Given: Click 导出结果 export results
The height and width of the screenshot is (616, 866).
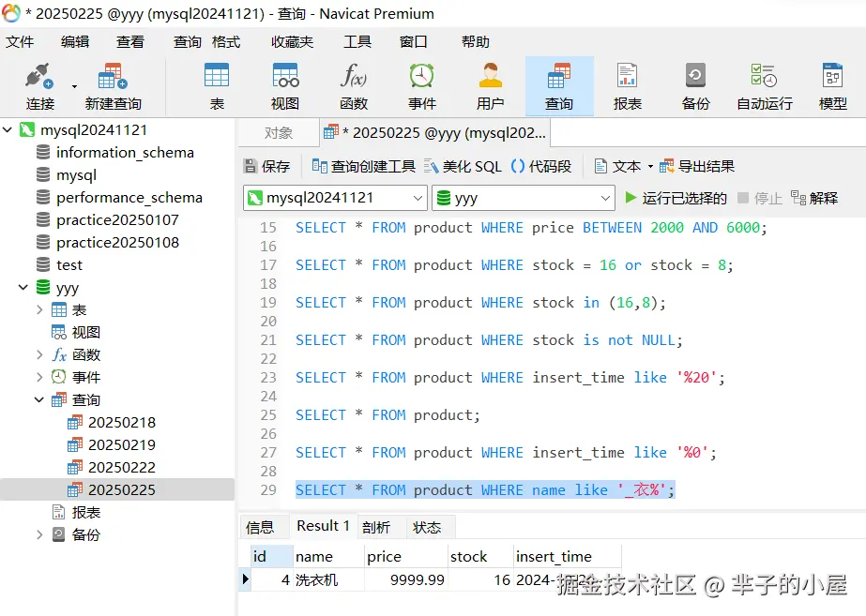Looking at the screenshot, I should click(x=697, y=166).
